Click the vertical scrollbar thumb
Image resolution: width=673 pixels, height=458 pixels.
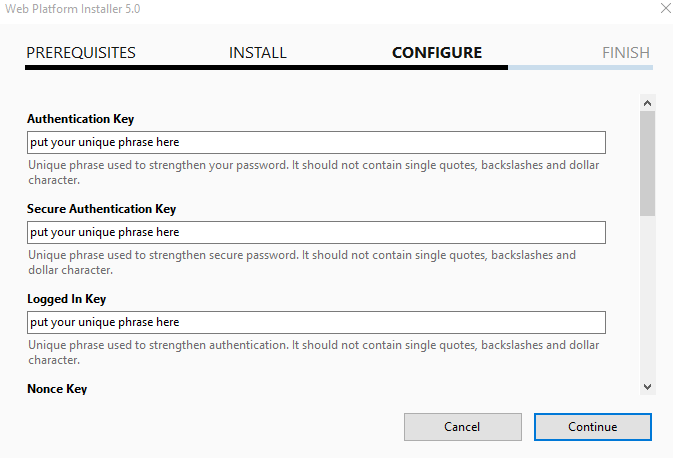click(648, 164)
